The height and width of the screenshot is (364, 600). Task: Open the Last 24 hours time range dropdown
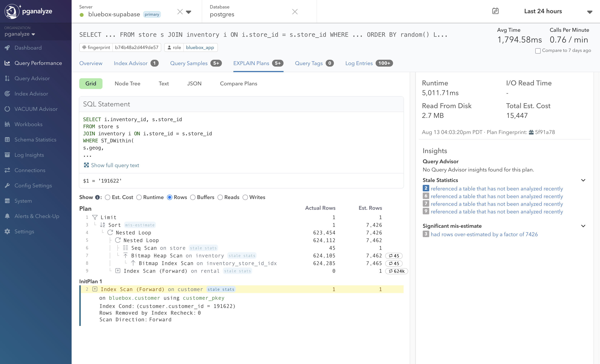[x=589, y=12]
